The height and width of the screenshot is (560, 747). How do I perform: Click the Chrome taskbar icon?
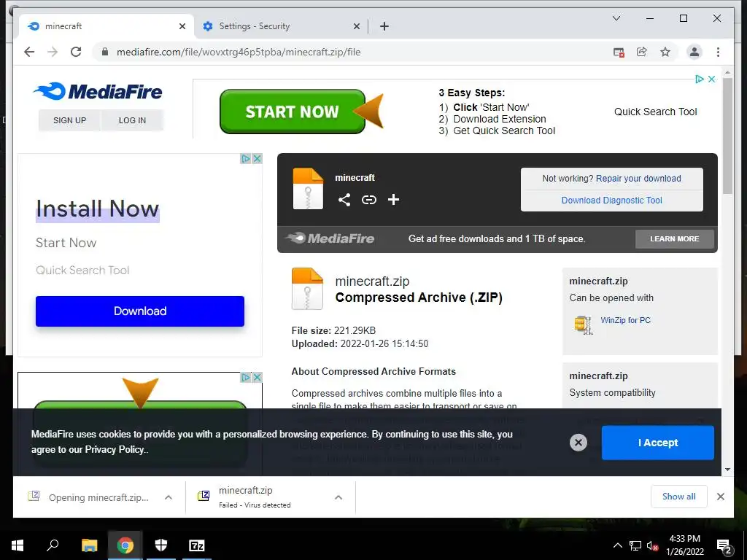125,545
